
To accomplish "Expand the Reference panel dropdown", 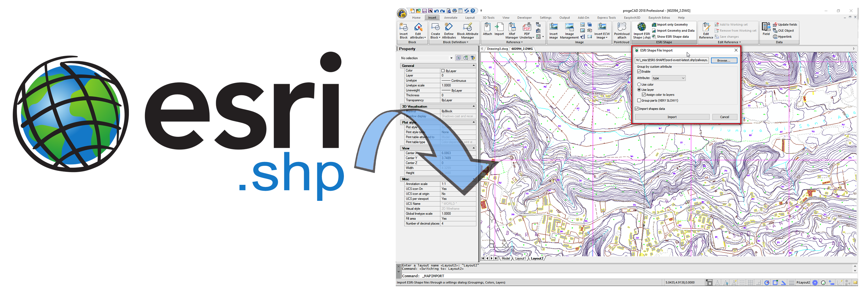I will click(522, 42).
